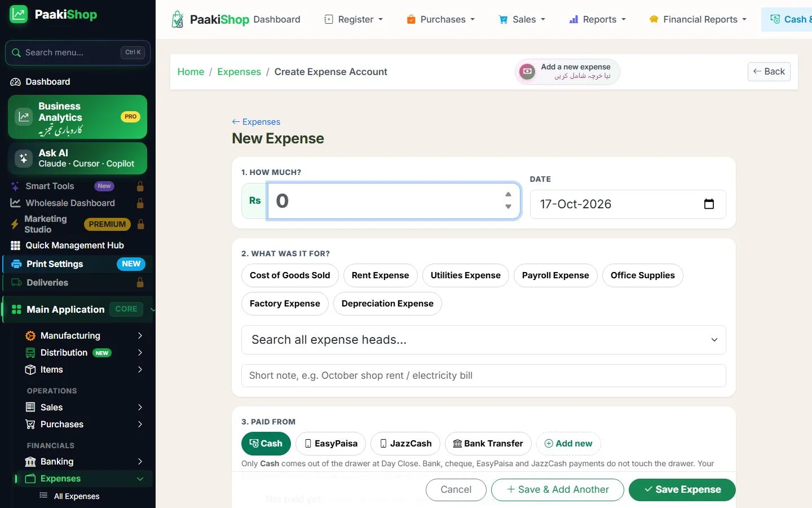Image resolution: width=812 pixels, height=508 pixels.
Task: Open the Register top menu
Action: click(354, 19)
